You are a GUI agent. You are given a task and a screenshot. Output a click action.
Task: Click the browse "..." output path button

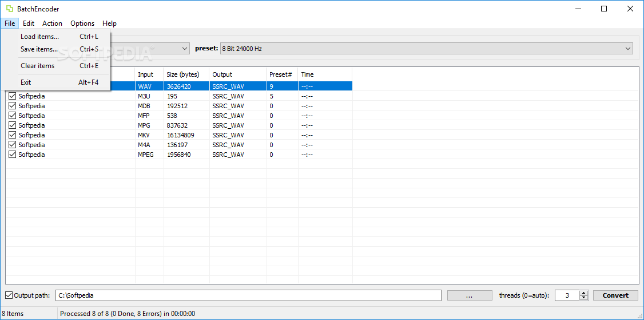click(470, 295)
